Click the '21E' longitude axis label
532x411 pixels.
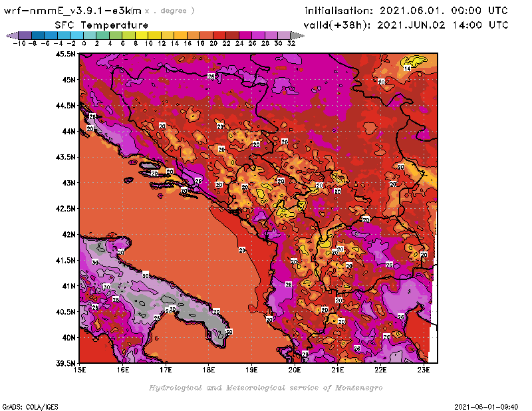click(x=338, y=370)
